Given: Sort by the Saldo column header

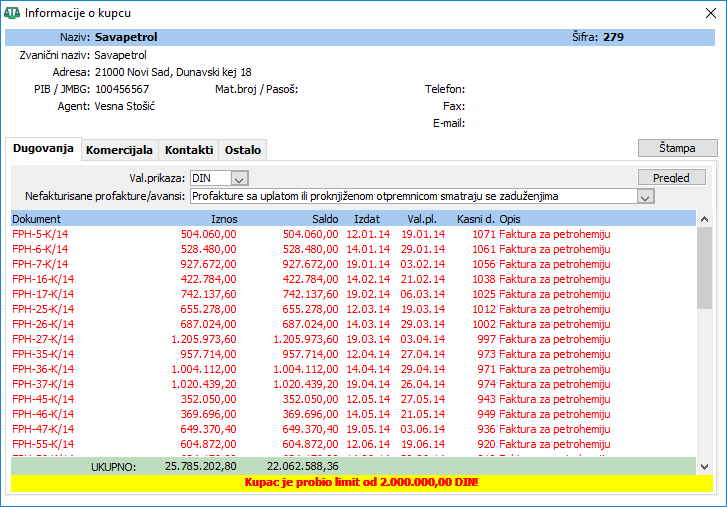Looking at the screenshot, I should coord(325,219).
